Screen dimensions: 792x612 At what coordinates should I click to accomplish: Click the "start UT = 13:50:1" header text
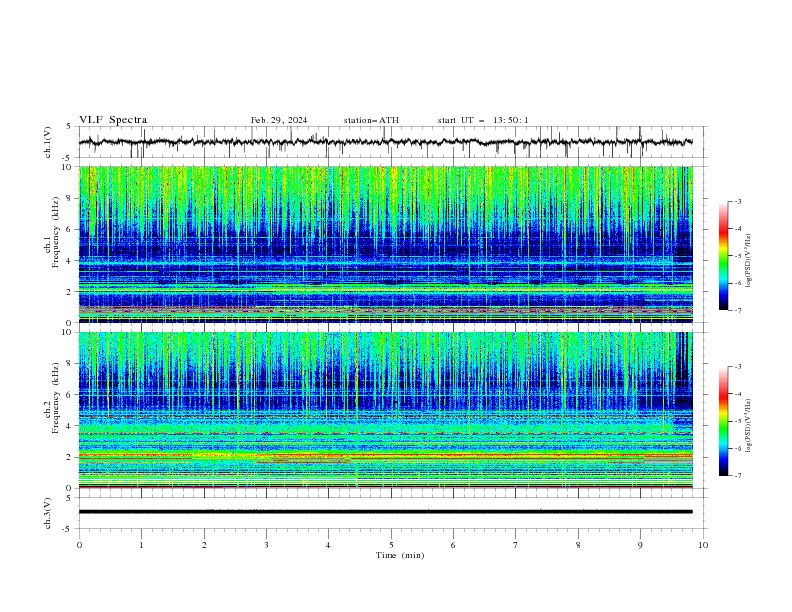tap(483, 120)
